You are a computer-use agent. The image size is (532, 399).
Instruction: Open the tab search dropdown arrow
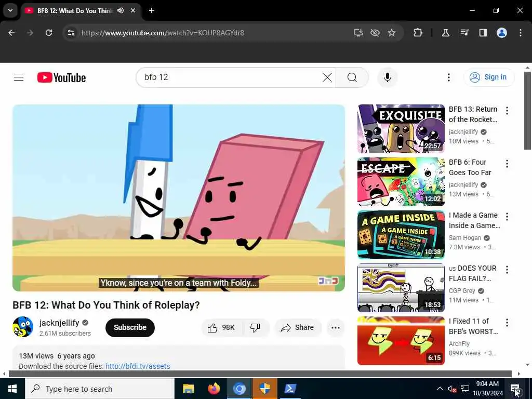click(x=10, y=10)
